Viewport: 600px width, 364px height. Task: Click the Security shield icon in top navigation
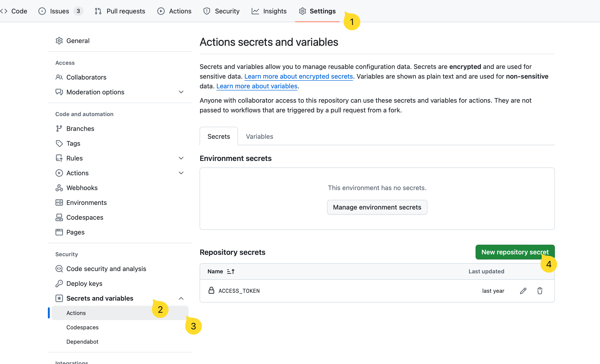pyautogui.click(x=207, y=11)
